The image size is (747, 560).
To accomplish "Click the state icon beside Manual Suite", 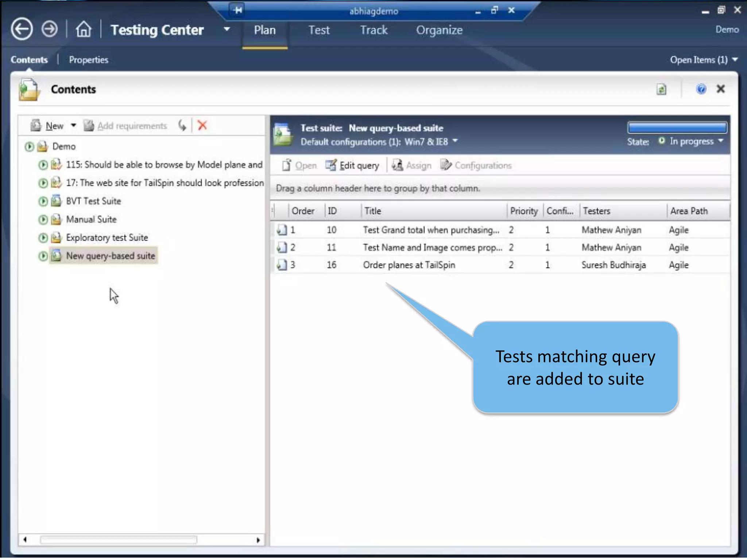I will tap(43, 219).
